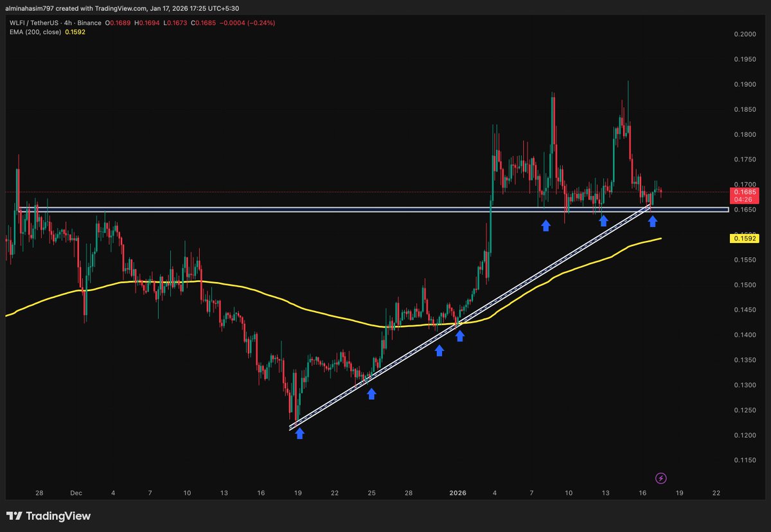Image resolution: width=771 pixels, height=532 pixels.
Task: Select the EMA (200, close) indicator label
Action: click(35, 30)
